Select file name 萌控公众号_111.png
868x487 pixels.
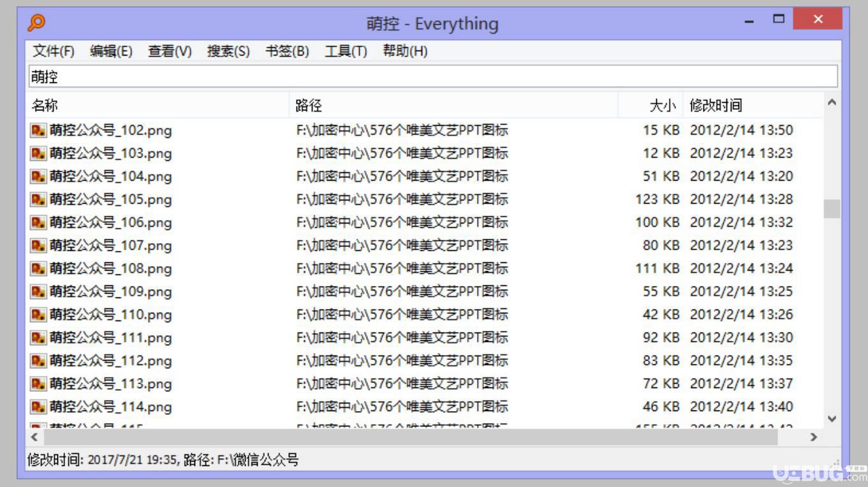click(111, 338)
